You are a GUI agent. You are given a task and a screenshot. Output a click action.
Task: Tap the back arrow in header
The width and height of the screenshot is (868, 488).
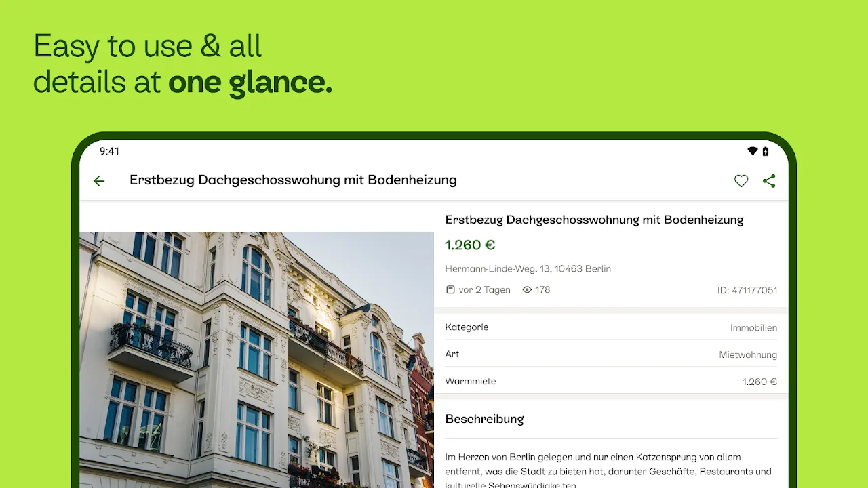coord(99,181)
